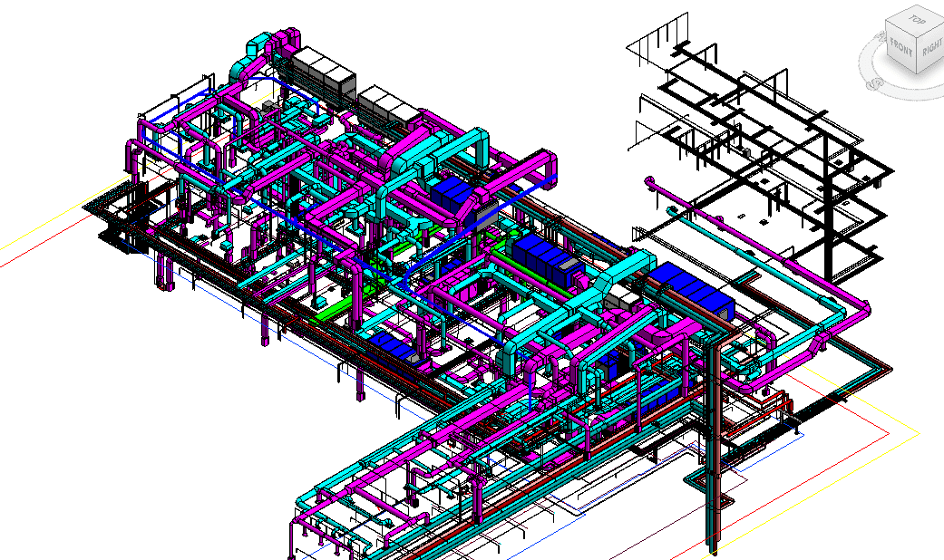Click the ViewCube edge between Front and Right

click(x=918, y=55)
